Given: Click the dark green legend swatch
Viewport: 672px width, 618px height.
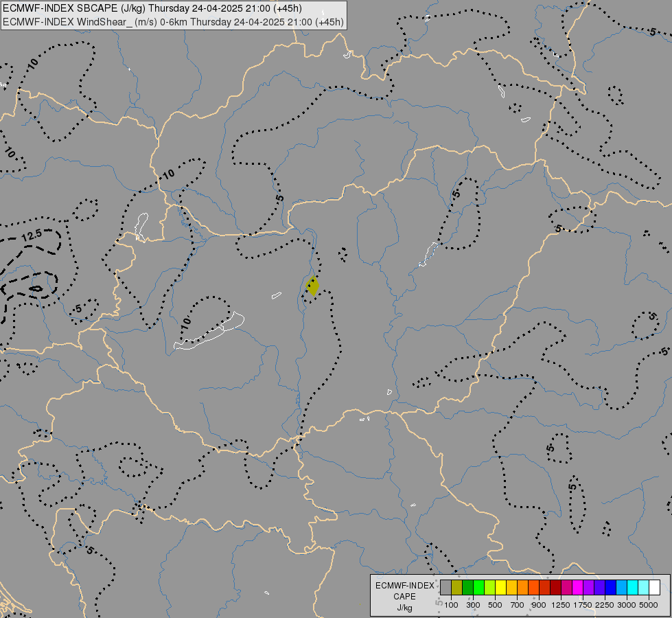Looking at the screenshot, I should (x=467, y=588).
